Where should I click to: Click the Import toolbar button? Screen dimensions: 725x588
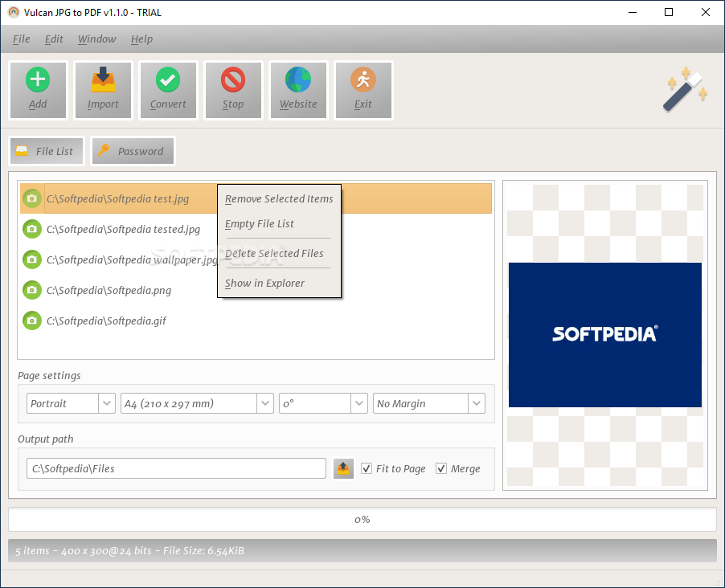coord(103,90)
